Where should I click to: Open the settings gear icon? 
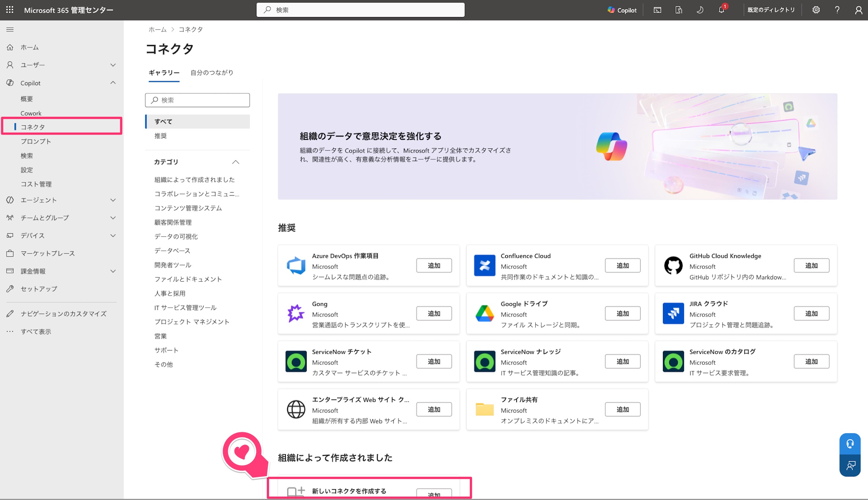pos(816,10)
